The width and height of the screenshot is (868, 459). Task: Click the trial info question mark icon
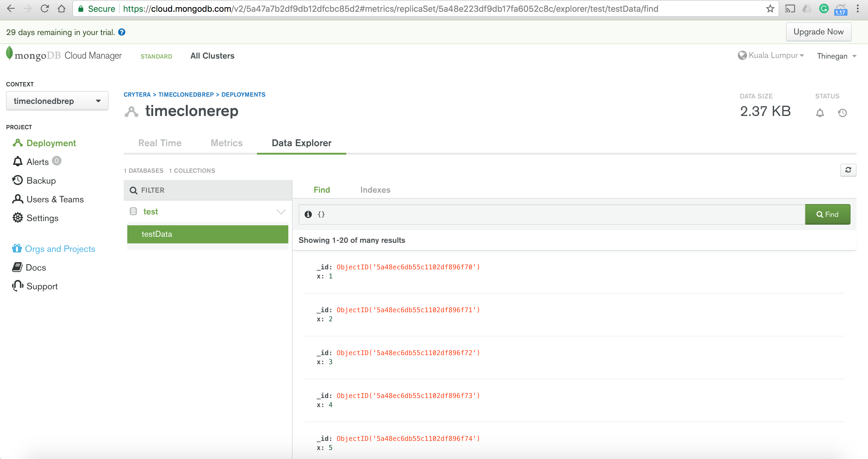(122, 32)
